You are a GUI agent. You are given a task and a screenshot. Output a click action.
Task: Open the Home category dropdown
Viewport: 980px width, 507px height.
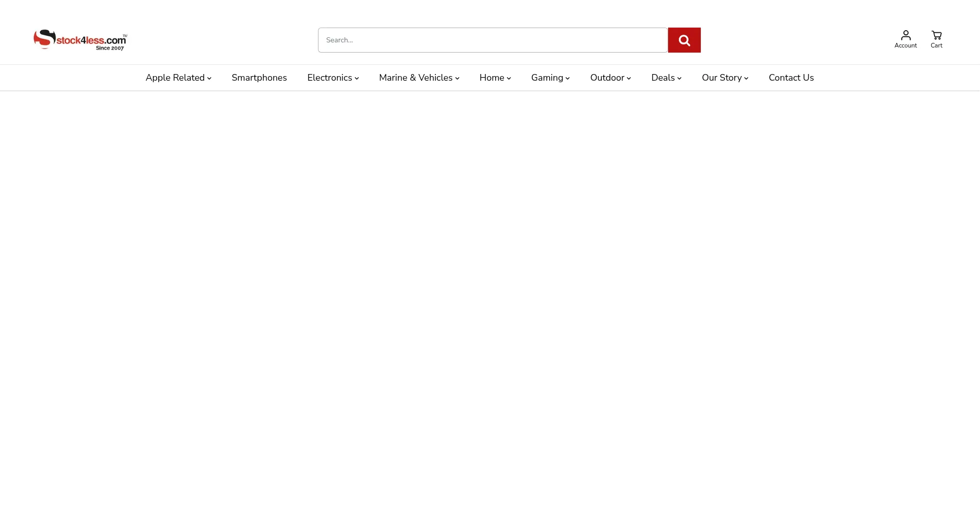pos(495,78)
